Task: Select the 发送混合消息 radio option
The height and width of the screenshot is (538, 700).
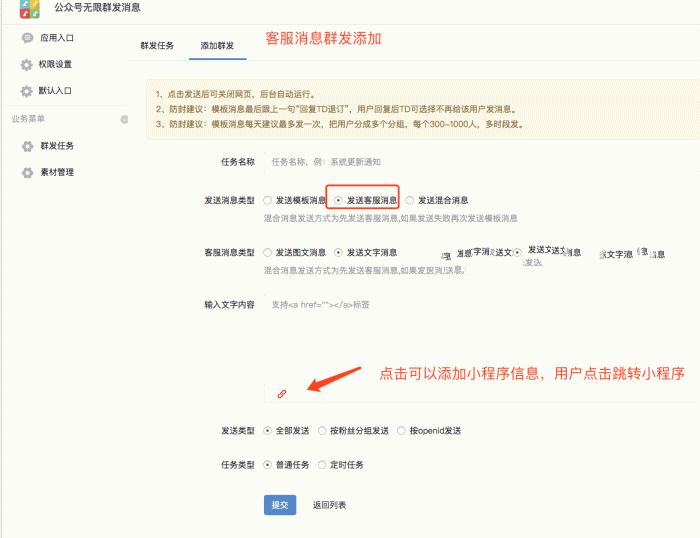Action: pos(410,200)
